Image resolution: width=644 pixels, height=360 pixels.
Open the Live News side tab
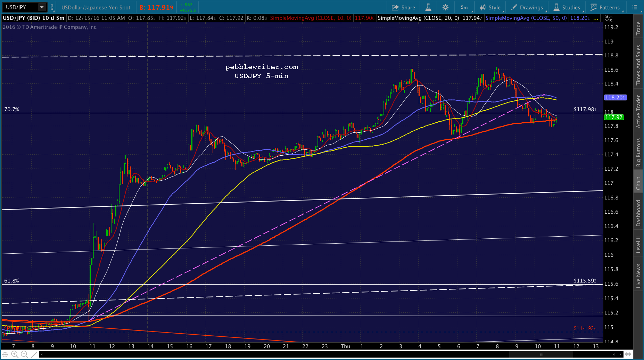click(x=638, y=276)
